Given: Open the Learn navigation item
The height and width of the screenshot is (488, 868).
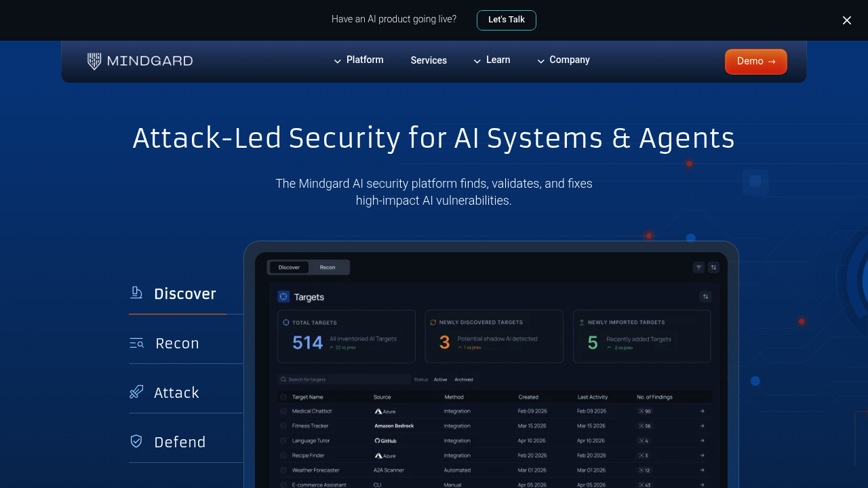Looking at the screenshot, I should click(x=498, y=60).
